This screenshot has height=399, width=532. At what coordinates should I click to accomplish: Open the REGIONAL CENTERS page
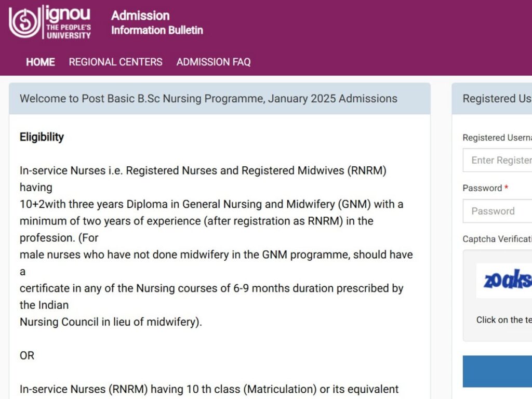[115, 62]
